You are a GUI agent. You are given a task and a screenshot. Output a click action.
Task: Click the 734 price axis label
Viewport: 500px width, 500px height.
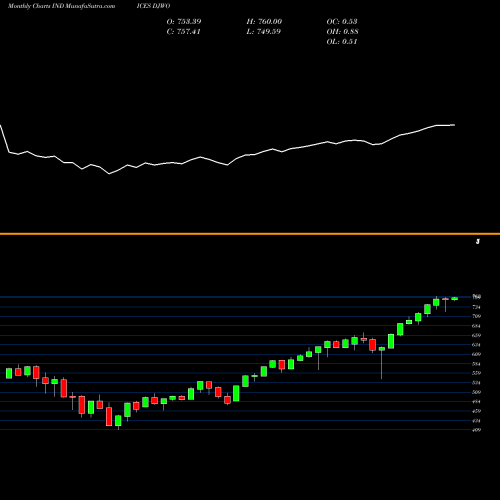point(477,307)
